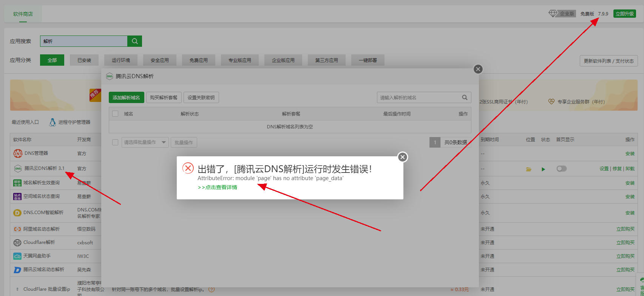Screen dimensions: 644x296
Task: Click 修复 link for 腾讯云DNS解析
Action: pyautogui.click(x=617, y=169)
